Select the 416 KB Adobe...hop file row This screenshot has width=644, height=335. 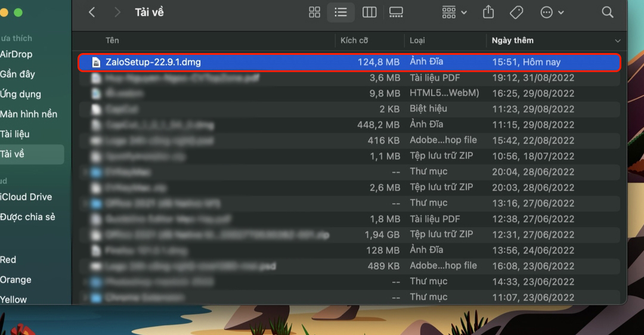pos(349,141)
